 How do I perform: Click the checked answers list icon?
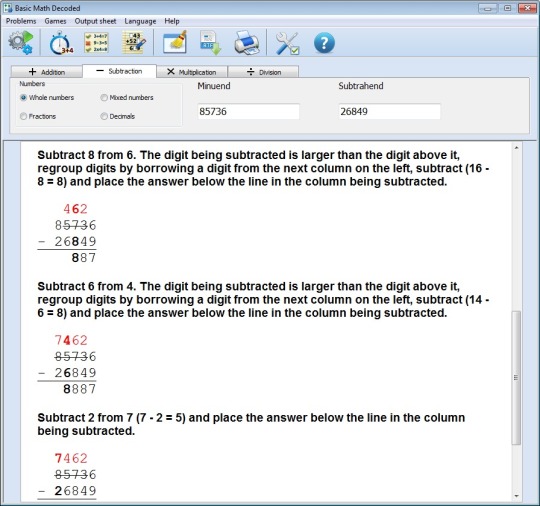click(96, 43)
